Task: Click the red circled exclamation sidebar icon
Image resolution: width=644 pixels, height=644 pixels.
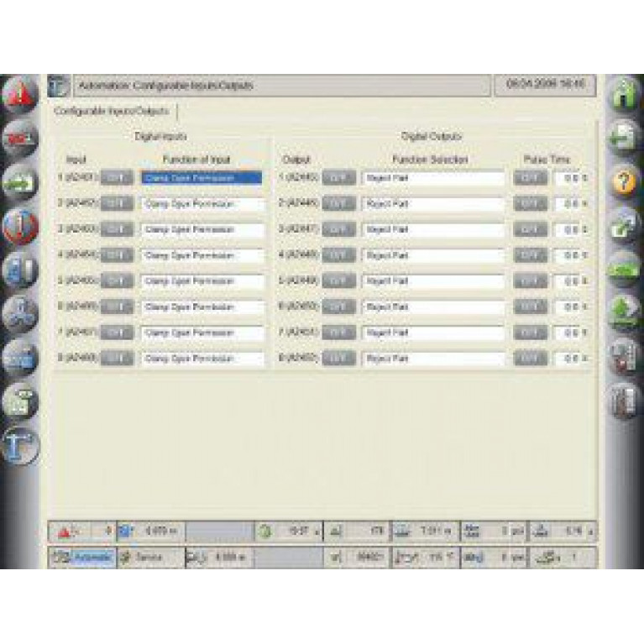Action: (x=20, y=227)
